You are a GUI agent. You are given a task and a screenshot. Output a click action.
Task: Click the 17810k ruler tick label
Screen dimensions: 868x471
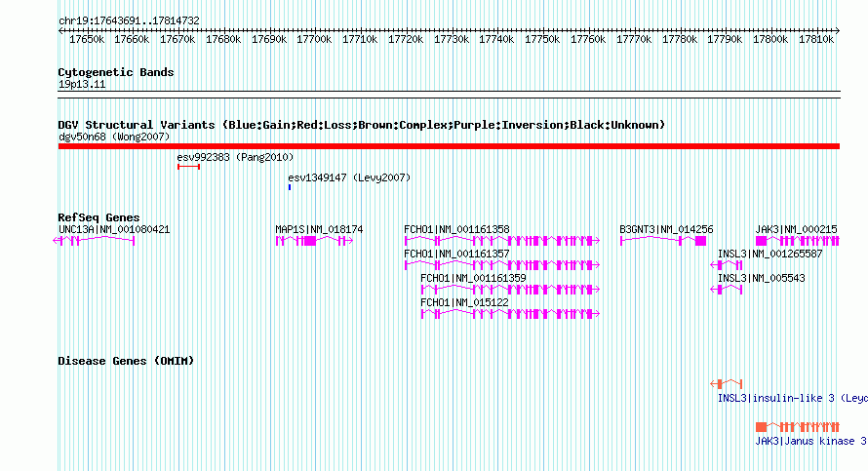click(x=816, y=39)
